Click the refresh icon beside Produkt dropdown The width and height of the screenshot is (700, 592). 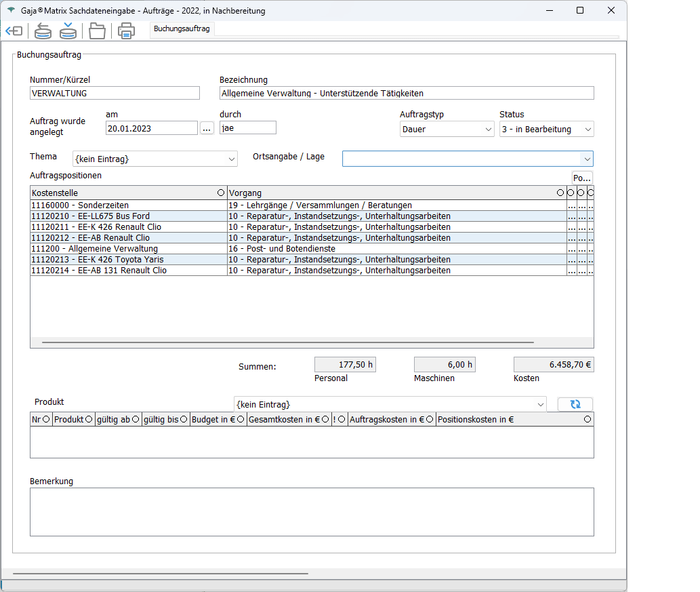575,404
